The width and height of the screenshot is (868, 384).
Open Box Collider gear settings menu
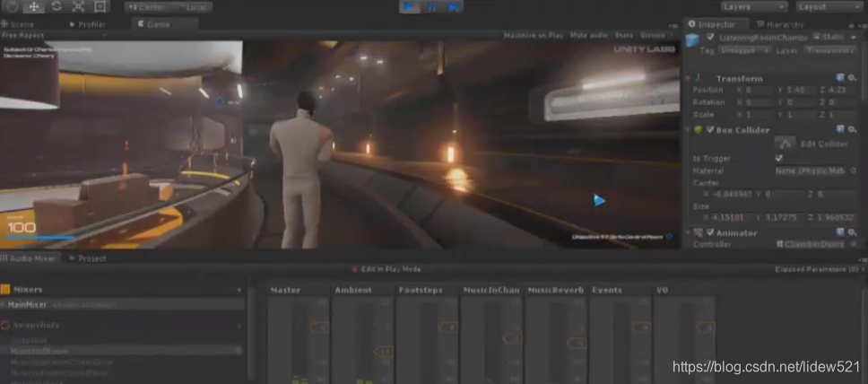(853, 130)
